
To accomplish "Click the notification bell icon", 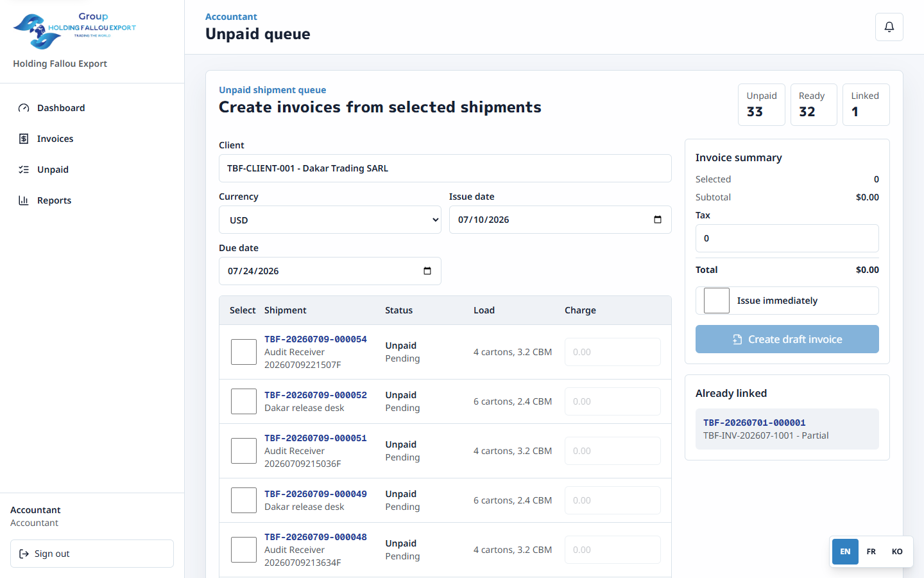I will tap(889, 27).
